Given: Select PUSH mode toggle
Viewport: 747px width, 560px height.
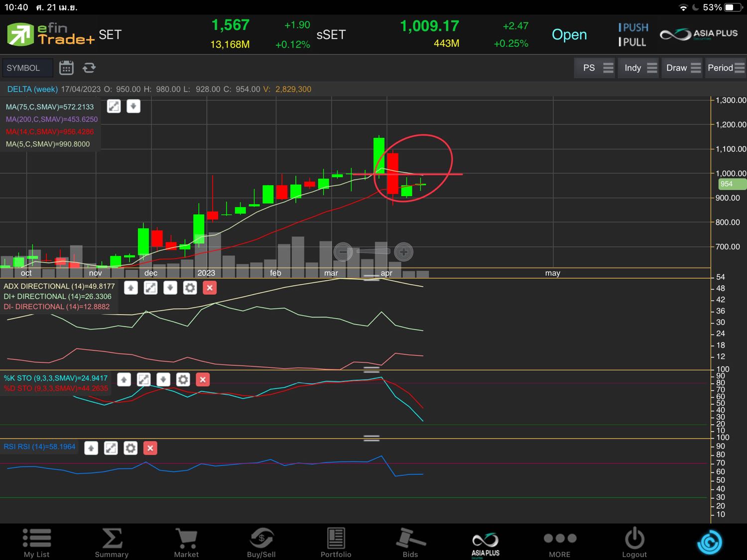Looking at the screenshot, I should pos(633,27).
